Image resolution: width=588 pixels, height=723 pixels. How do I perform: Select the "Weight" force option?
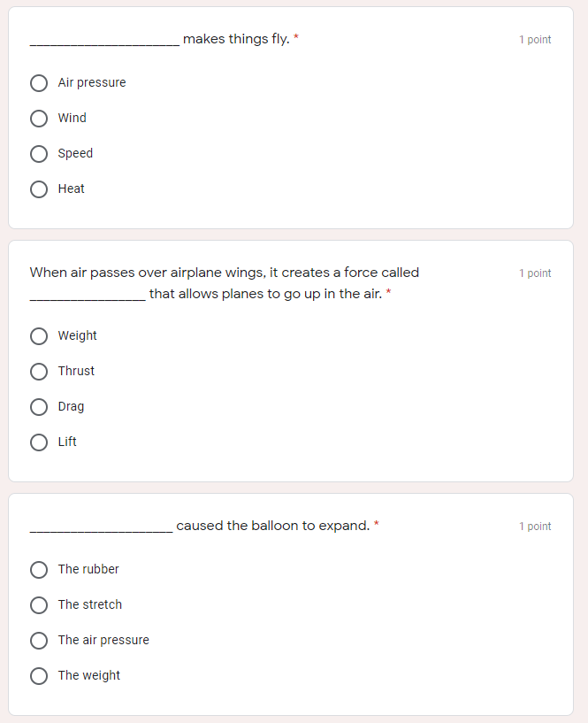39,336
